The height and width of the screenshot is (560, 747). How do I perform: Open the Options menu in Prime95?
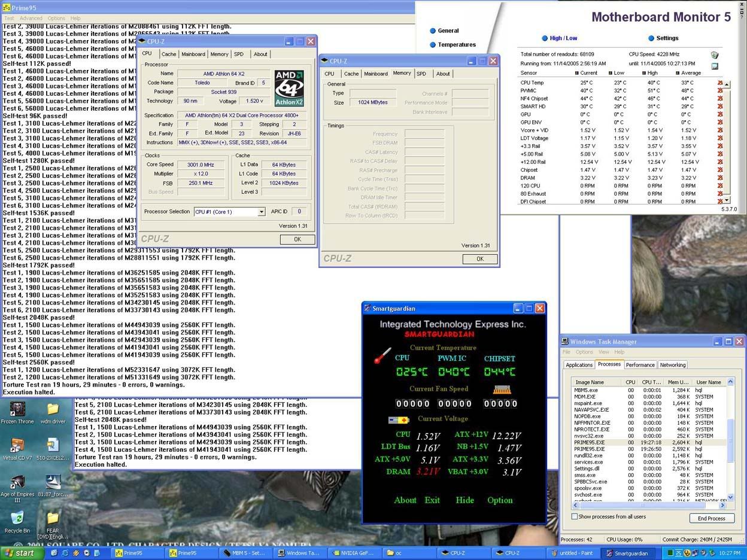[x=56, y=19]
